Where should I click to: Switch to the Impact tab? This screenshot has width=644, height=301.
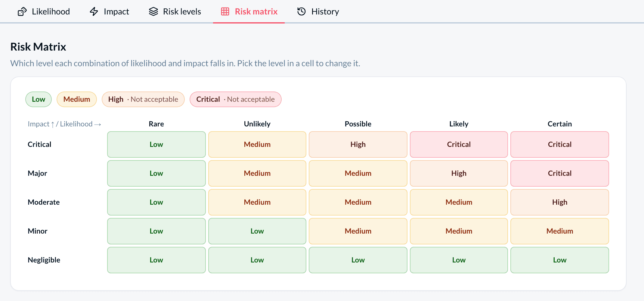tap(109, 12)
